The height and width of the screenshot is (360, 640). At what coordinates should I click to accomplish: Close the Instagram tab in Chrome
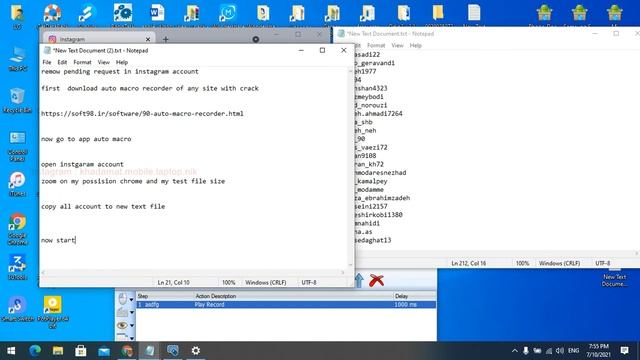coord(148,39)
